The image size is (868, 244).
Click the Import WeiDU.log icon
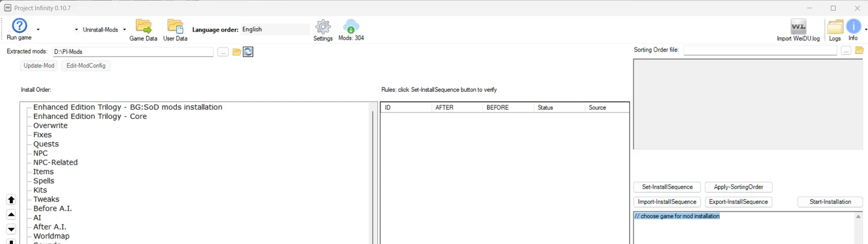799,27
